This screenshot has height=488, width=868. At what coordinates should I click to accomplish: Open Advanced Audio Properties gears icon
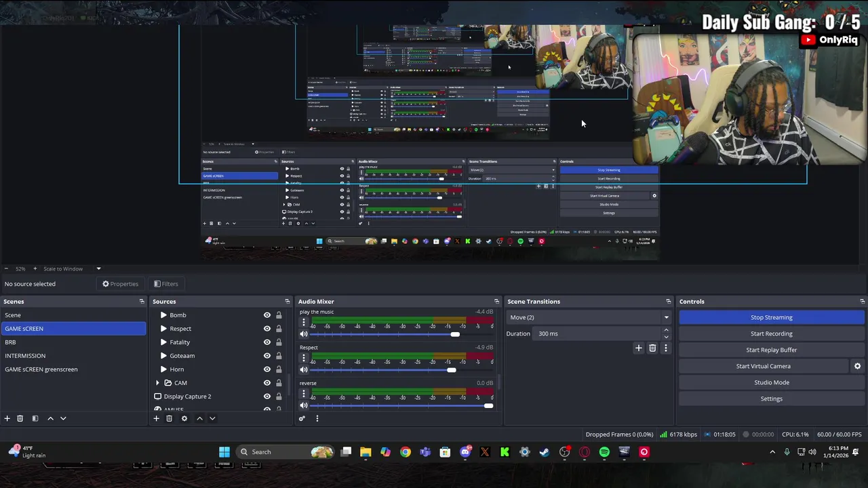click(302, 418)
